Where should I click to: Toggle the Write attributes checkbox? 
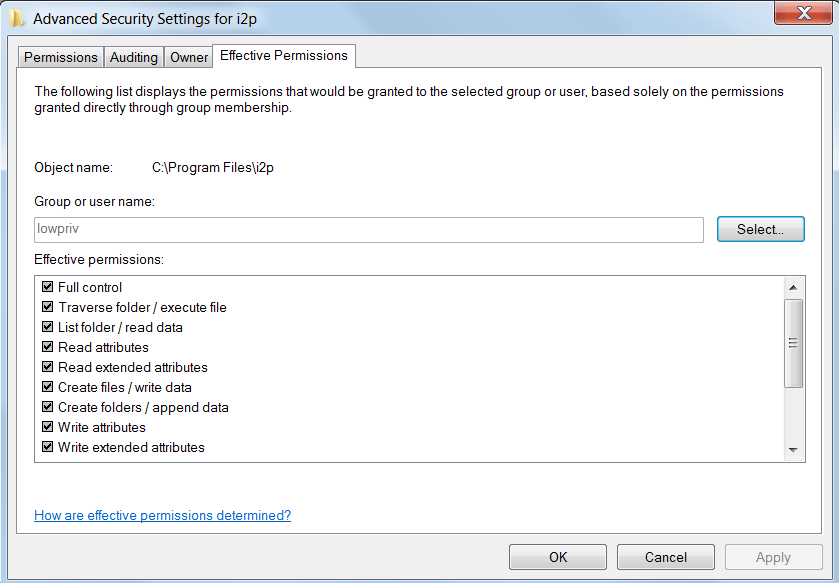coord(48,427)
